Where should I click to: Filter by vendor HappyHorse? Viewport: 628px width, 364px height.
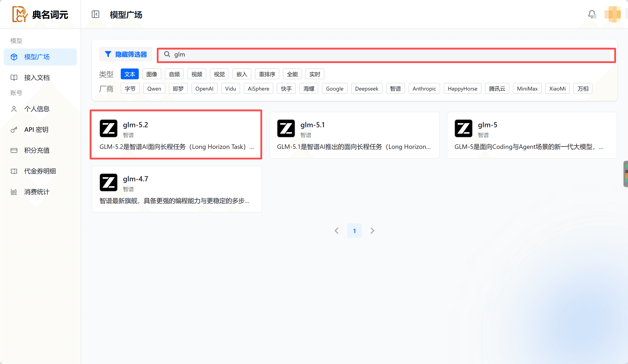(x=462, y=89)
